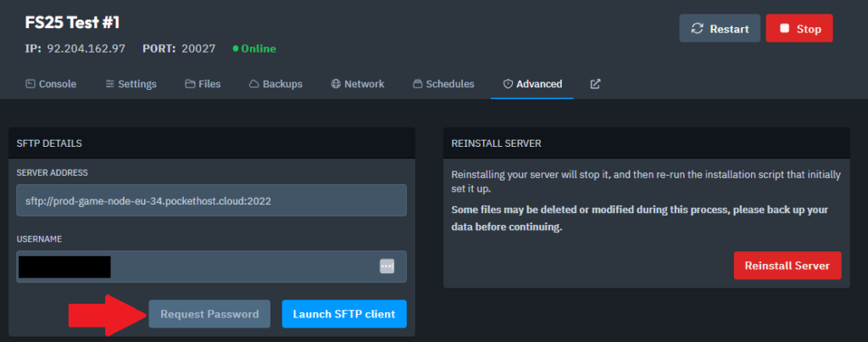Click the IP address 92.204.162.97
The width and height of the screenshot is (868, 342).
tap(86, 48)
